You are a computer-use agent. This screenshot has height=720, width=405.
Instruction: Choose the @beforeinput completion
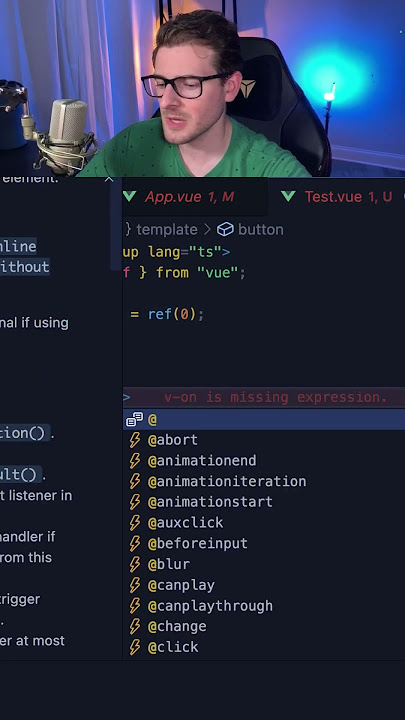point(264,544)
